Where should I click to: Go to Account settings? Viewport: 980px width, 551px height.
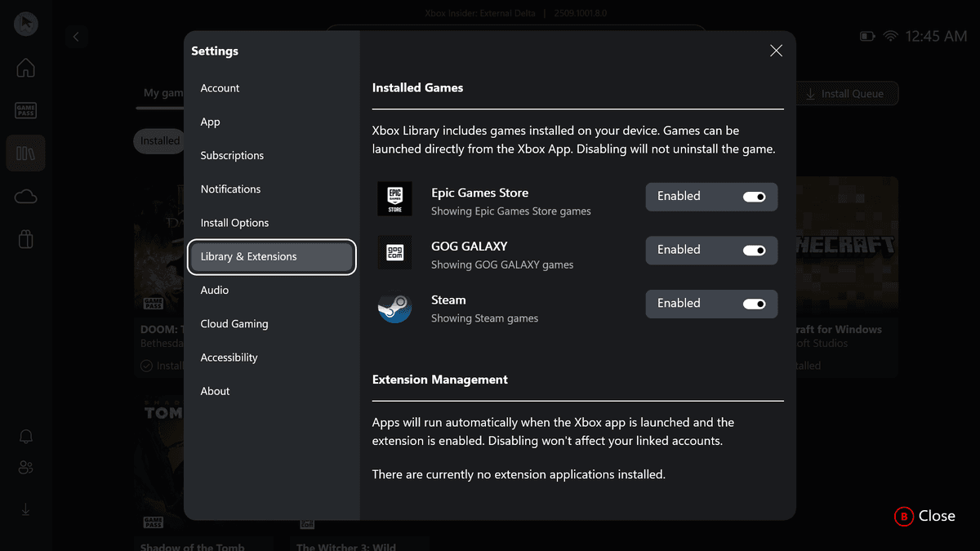click(220, 88)
